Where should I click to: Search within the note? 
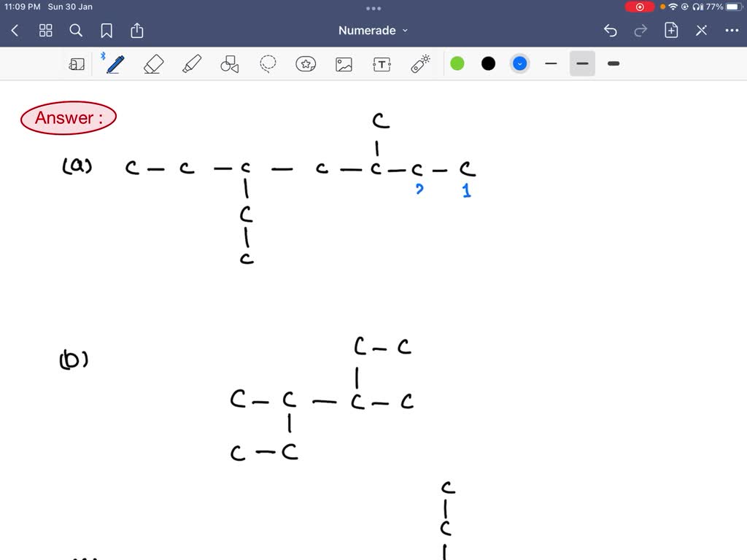76,31
